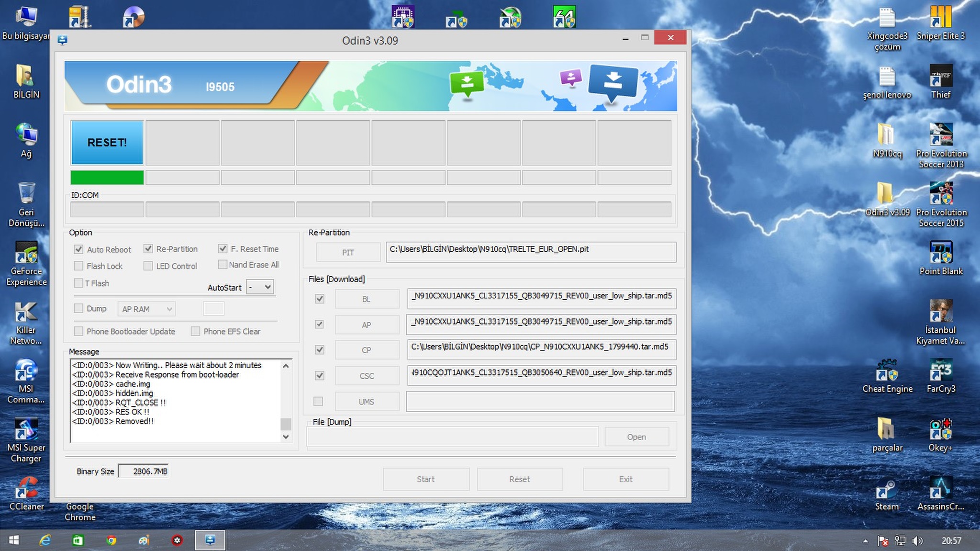The height and width of the screenshot is (551, 980).
Task: Click the Message log scrollbar down arrow
Action: point(286,437)
